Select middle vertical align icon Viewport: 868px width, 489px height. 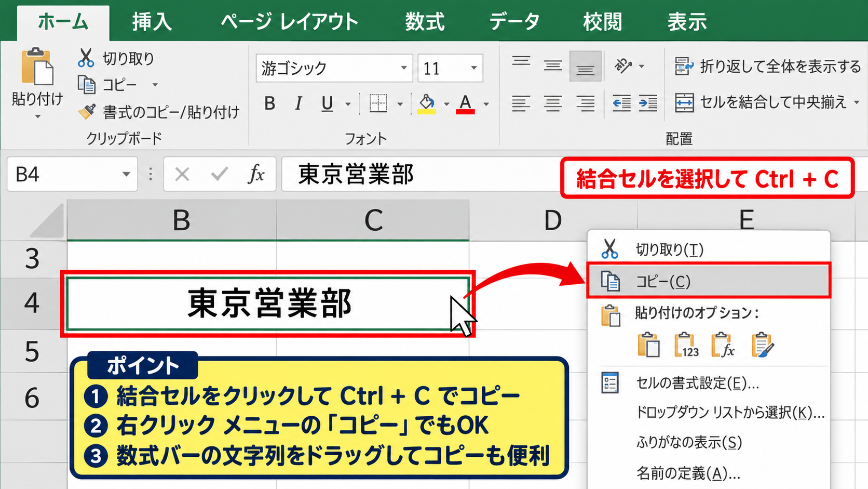(x=553, y=65)
